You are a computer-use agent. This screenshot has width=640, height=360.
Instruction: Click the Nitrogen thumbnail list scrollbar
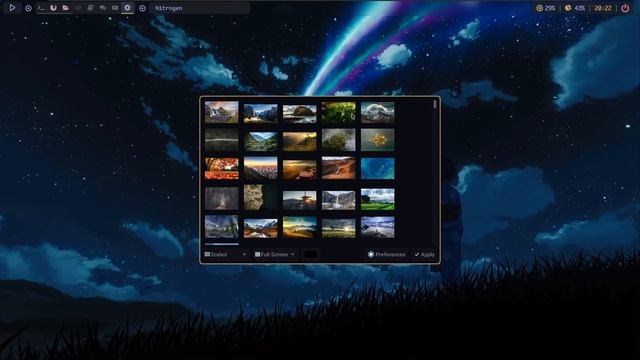pyautogui.click(x=435, y=104)
